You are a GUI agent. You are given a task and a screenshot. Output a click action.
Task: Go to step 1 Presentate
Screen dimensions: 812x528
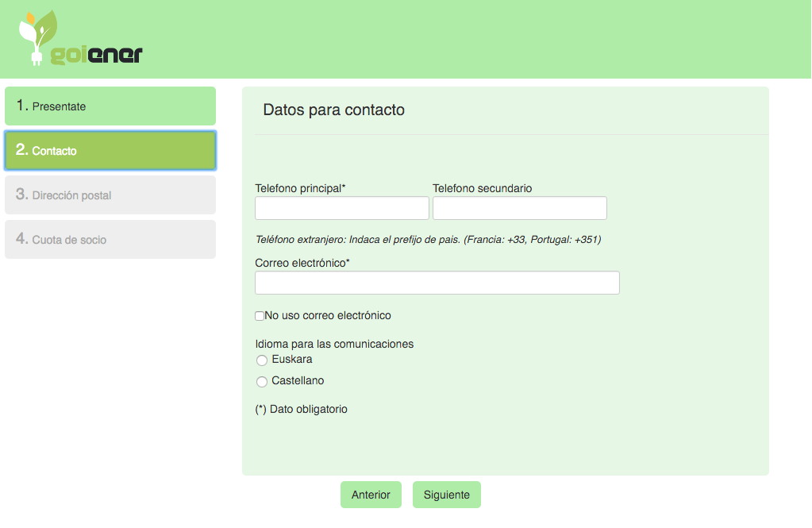tap(110, 106)
